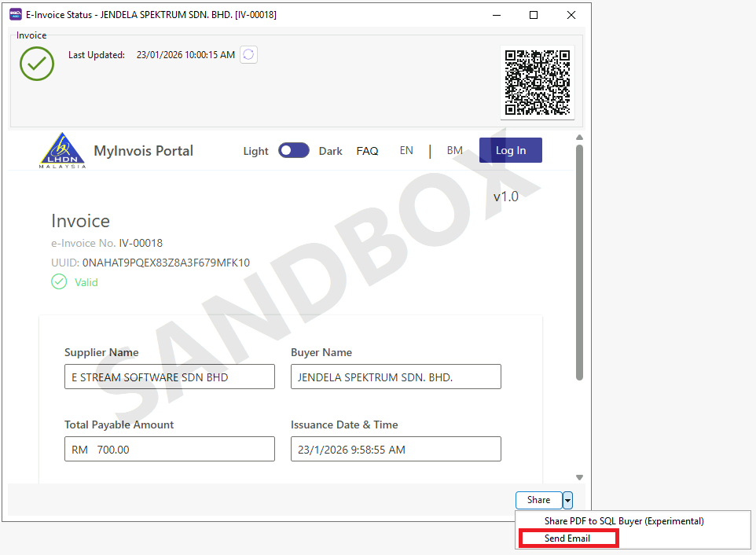The width and height of the screenshot is (756, 555).
Task: Click the QR code image
Action: tap(537, 83)
